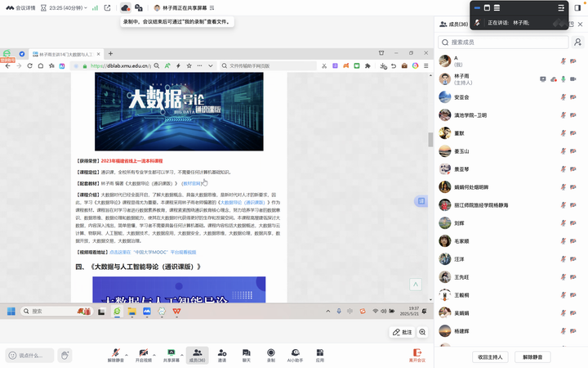588x368 pixels.
Task: Select member 娟娟何处烟明眸
Action: 471,187
